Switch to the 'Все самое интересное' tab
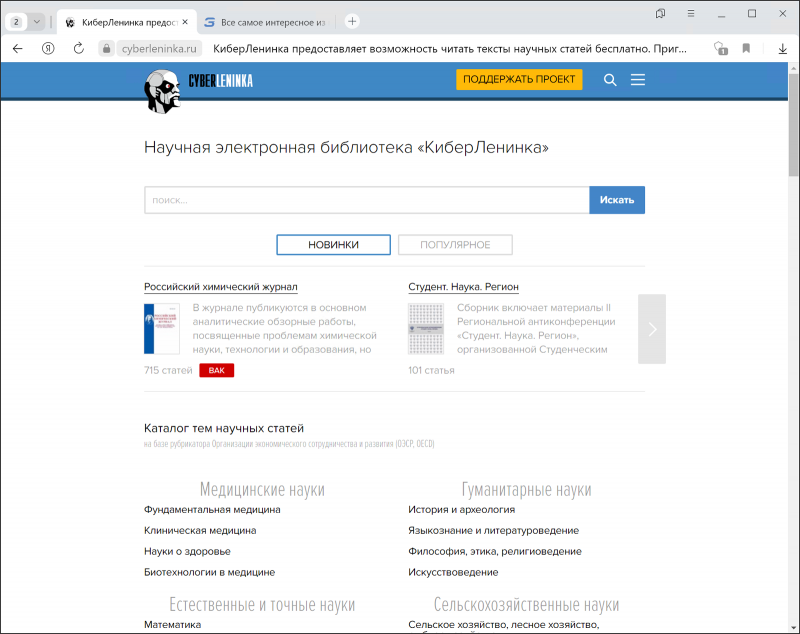Image resolution: width=800 pixels, height=634 pixels. coord(265,22)
